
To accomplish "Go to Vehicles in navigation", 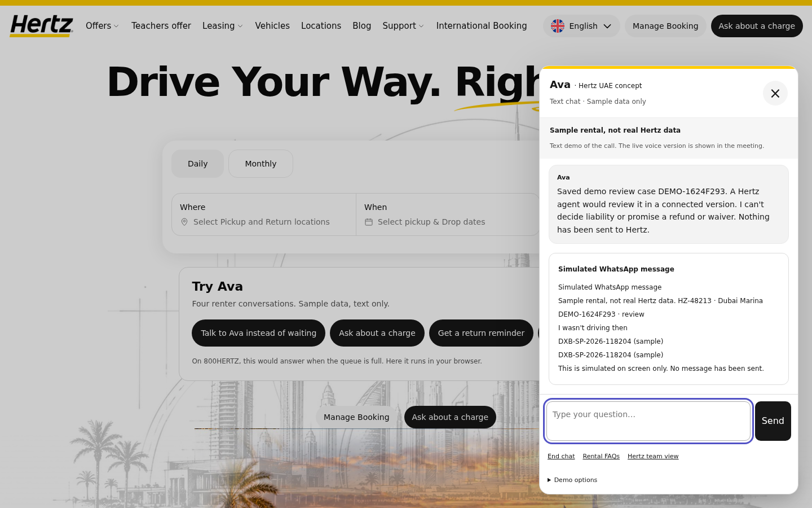I will [272, 26].
